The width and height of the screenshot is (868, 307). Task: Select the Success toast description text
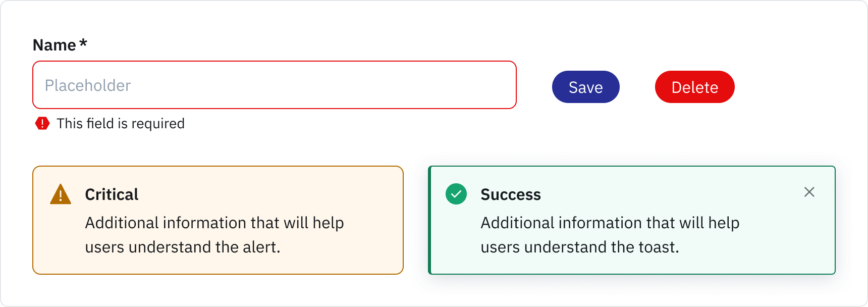click(610, 234)
